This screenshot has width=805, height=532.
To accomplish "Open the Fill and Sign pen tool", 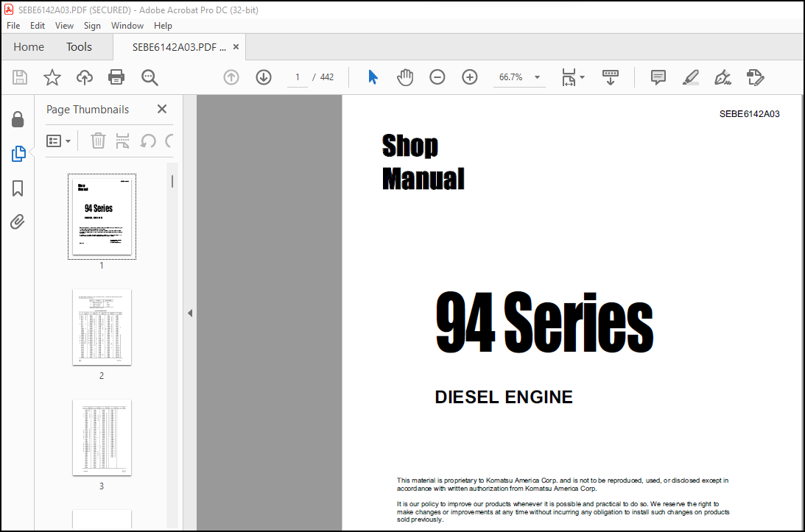I will 723,77.
